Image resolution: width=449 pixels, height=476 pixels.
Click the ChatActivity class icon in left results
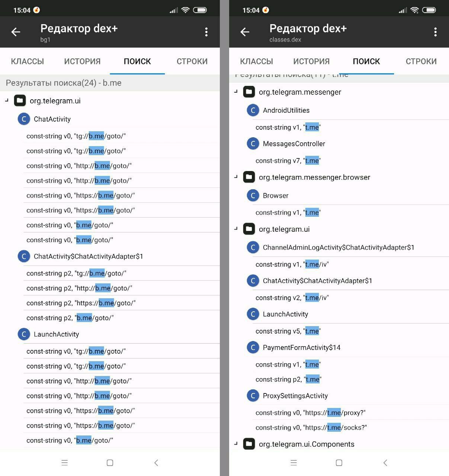click(24, 119)
